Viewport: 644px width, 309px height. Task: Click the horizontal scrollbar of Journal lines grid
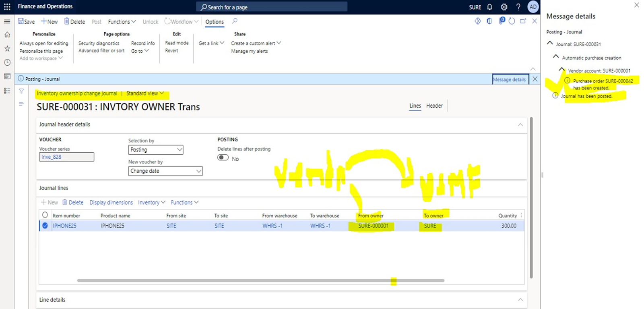261,280
